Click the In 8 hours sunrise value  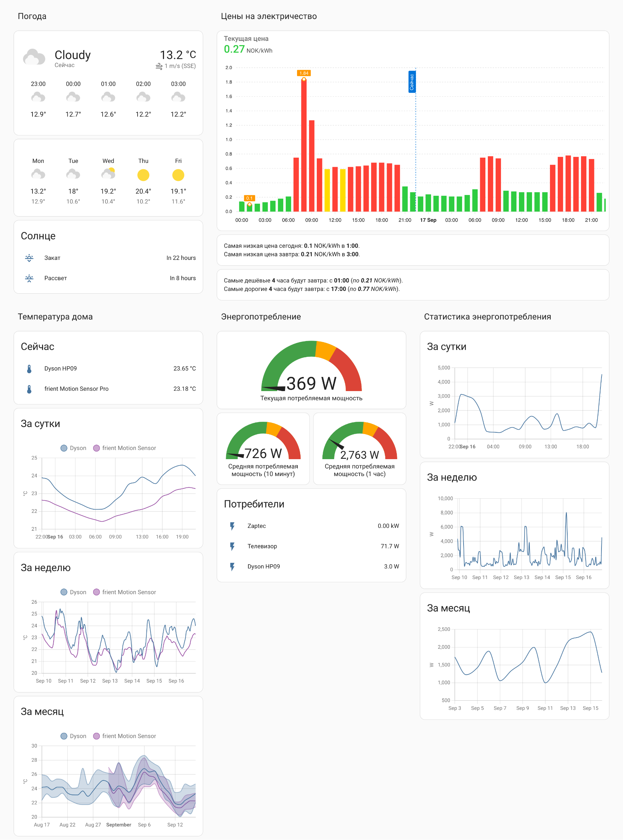click(x=182, y=278)
